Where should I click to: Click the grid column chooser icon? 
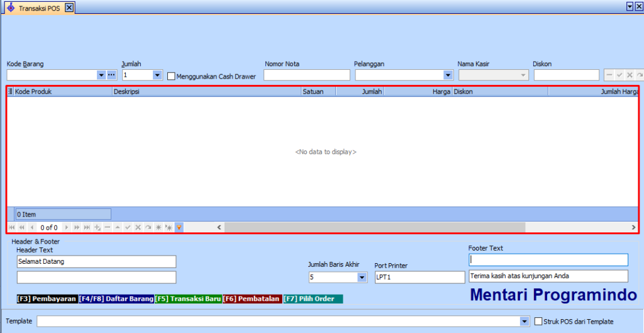[10, 92]
